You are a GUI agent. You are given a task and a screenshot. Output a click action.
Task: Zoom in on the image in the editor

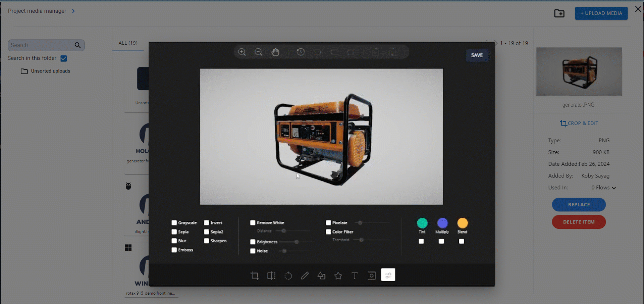[x=242, y=52]
